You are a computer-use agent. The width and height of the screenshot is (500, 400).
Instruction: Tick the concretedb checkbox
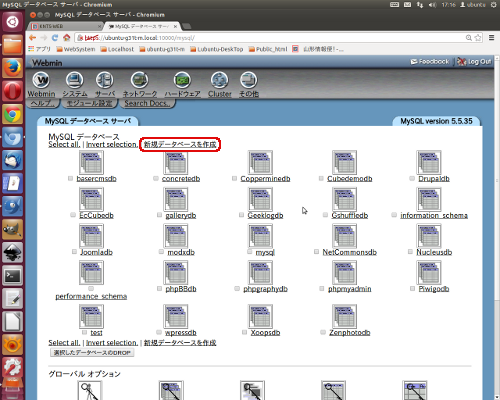coord(156,178)
